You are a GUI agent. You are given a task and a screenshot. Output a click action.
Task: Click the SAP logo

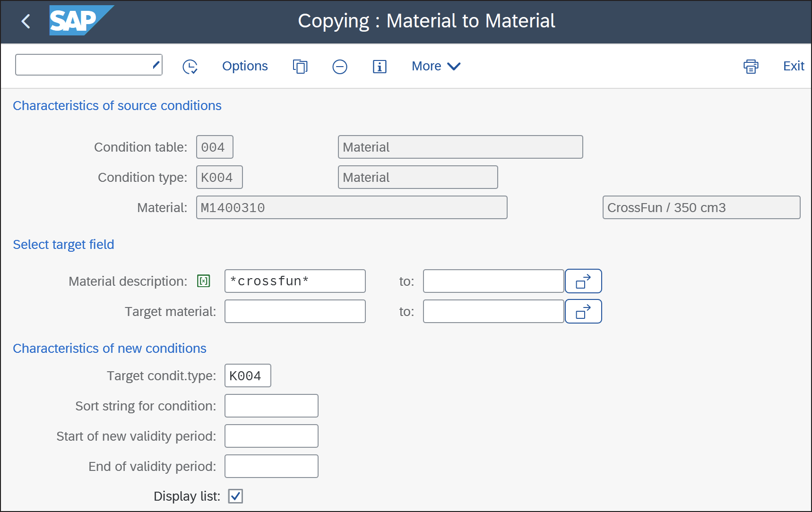(81, 20)
